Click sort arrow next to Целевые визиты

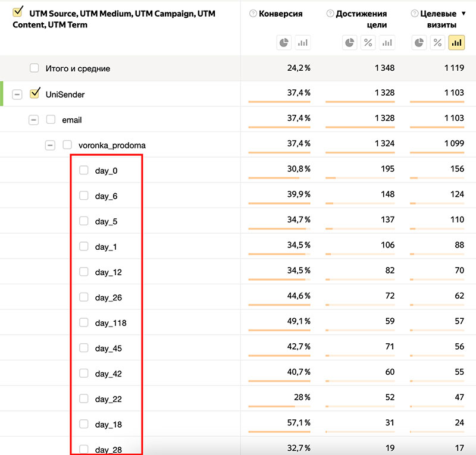464,14
